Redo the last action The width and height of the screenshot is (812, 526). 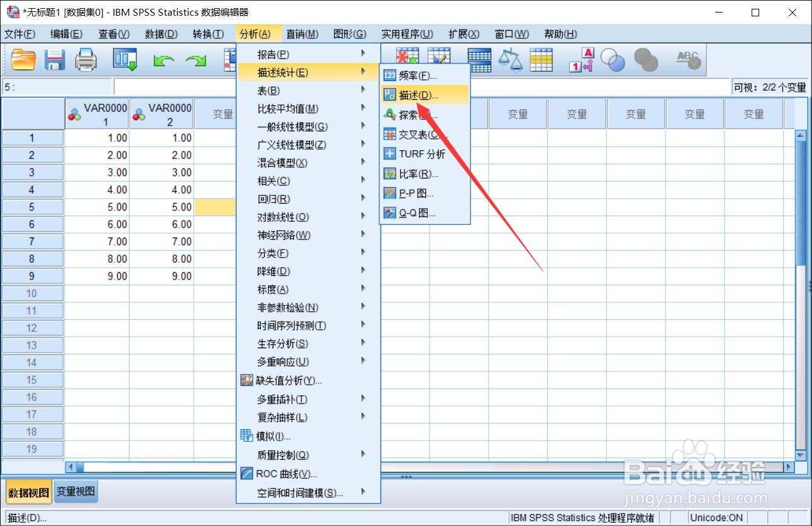[x=196, y=59]
